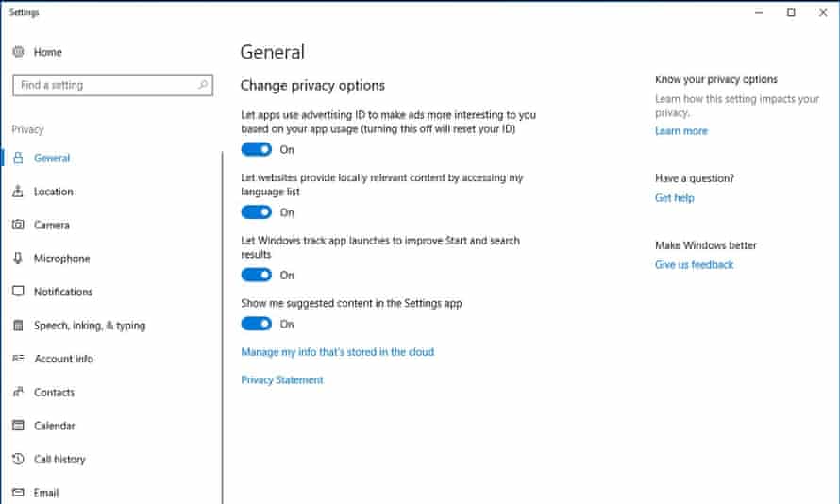The height and width of the screenshot is (504, 840).
Task: Click the Home gear icon
Action: click(19, 52)
